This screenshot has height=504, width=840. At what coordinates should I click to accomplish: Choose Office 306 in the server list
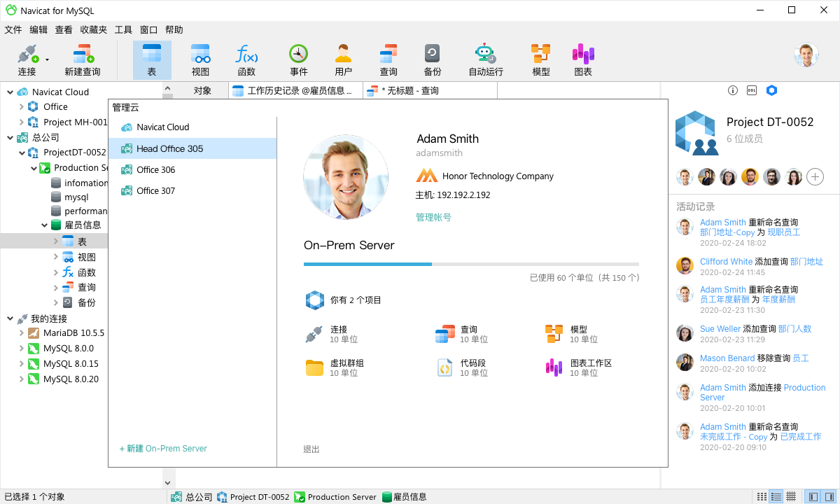tap(192, 169)
